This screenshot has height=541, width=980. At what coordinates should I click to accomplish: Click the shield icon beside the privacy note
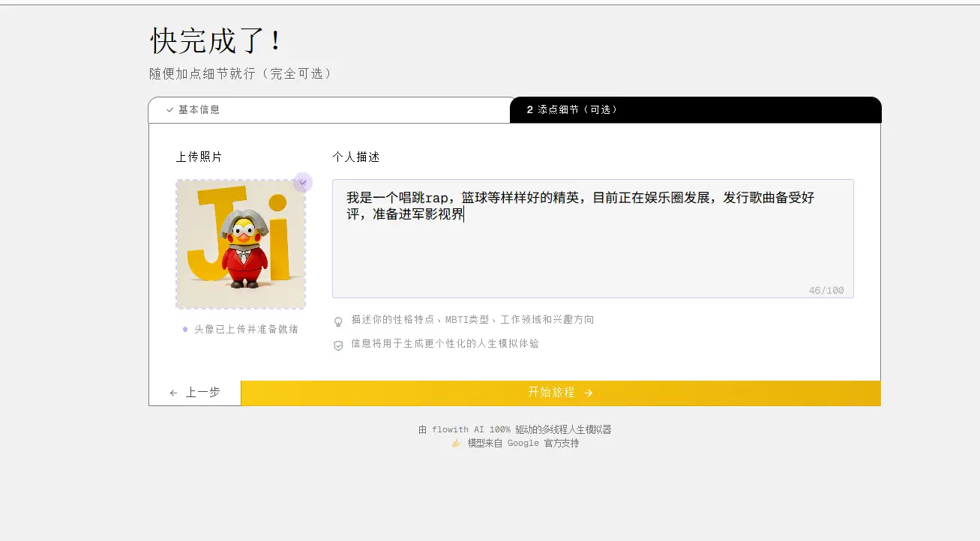pos(338,345)
